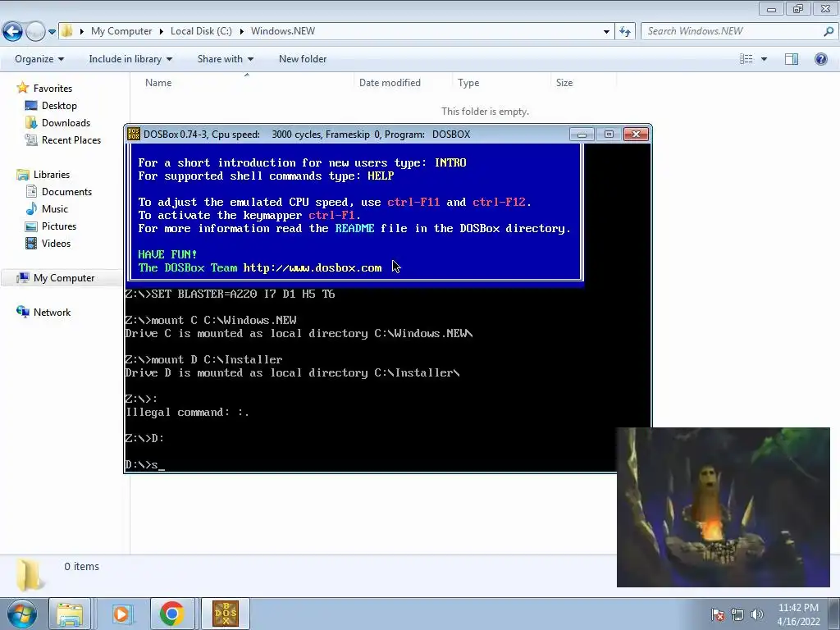The height and width of the screenshot is (630, 840).
Task: Select My Computer in address breadcrumb
Action: click(x=121, y=31)
